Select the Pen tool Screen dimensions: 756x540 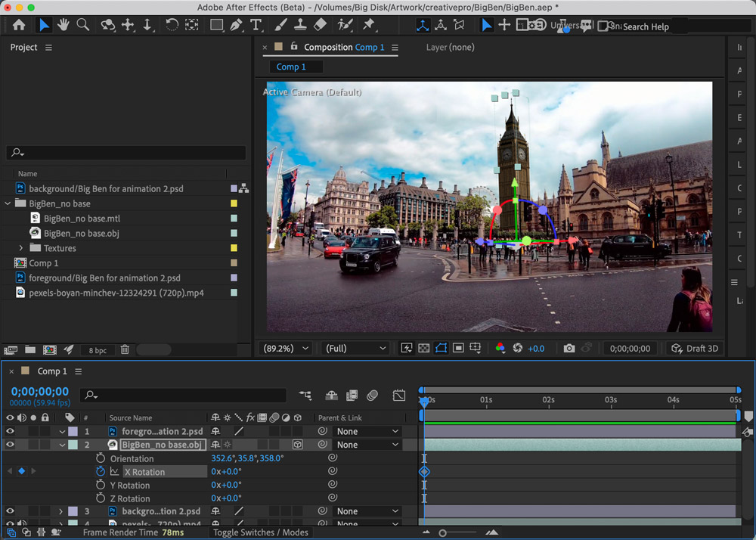[x=237, y=25]
